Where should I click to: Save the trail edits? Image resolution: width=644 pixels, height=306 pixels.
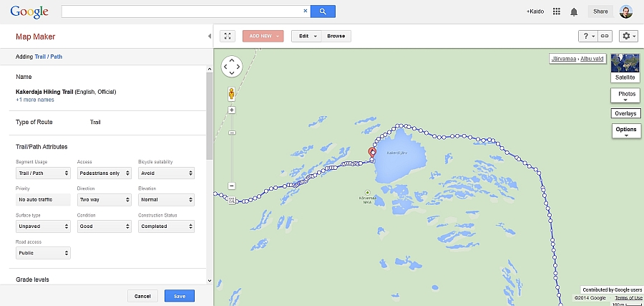(x=180, y=296)
